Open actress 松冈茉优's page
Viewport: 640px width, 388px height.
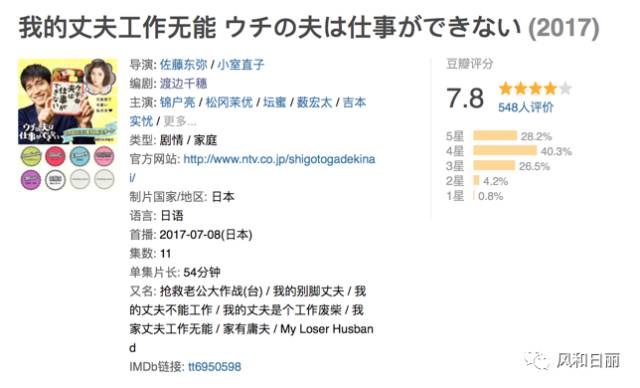coord(229,102)
